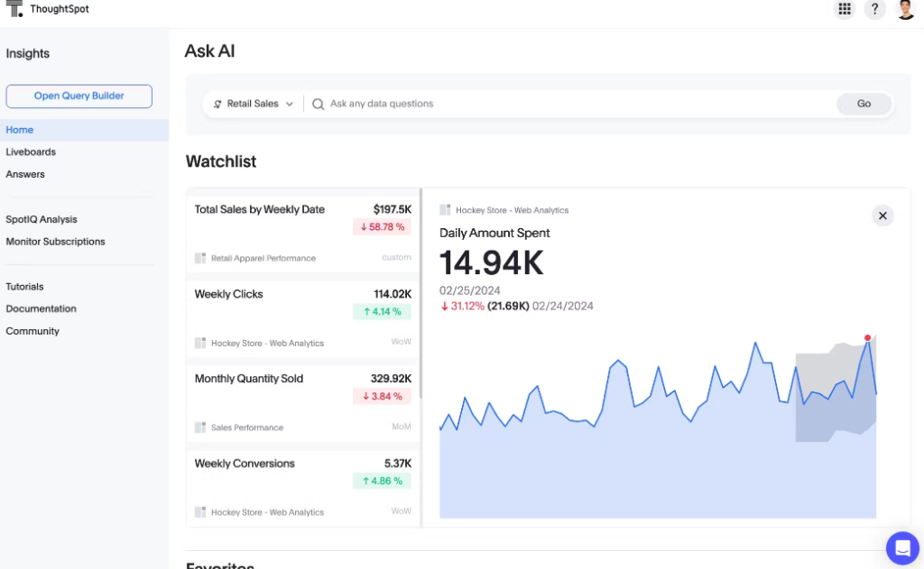The image size is (924, 569).
Task: Click the search magnifier icon in Ask AI
Action: (319, 105)
